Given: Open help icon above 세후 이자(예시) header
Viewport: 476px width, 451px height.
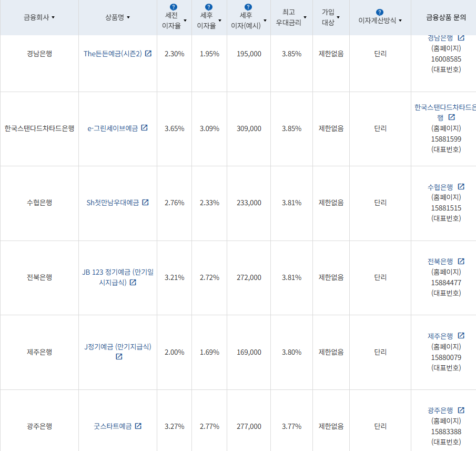Looking at the screenshot, I should (x=248, y=7).
